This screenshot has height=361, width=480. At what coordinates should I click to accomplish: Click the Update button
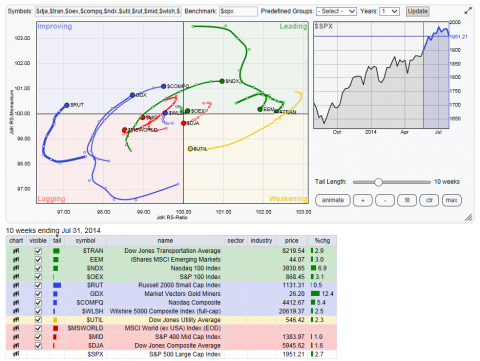coord(417,11)
